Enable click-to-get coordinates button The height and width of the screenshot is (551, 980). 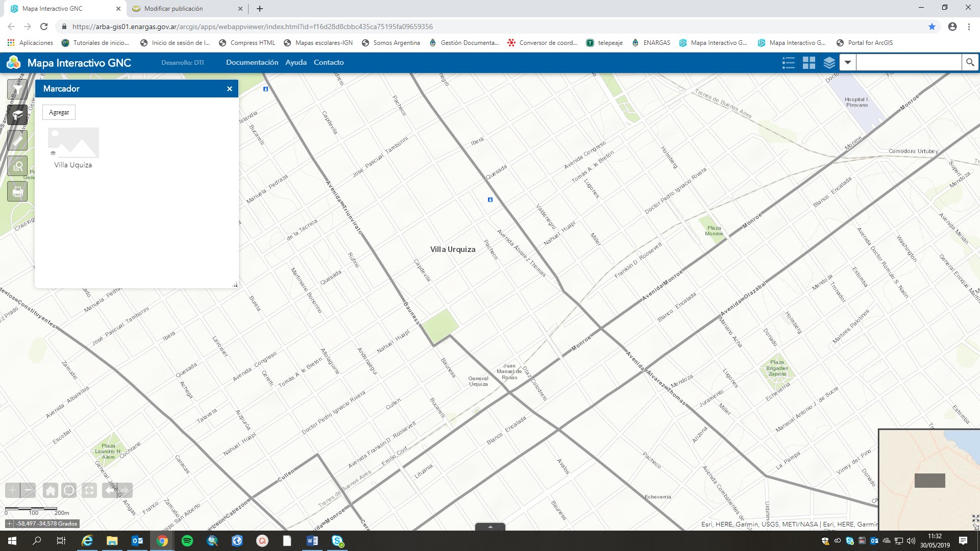click(x=9, y=523)
